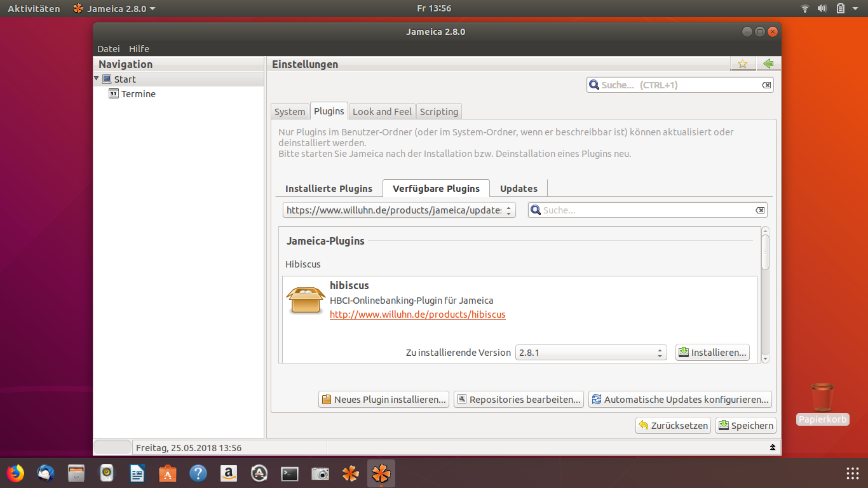Open Firefox from the dock

tap(15, 473)
